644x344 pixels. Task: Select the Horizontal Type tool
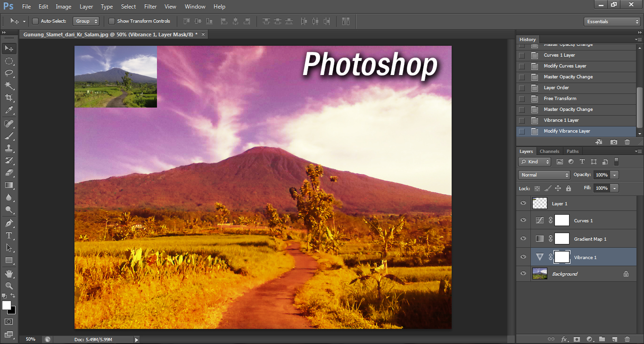coord(9,235)
